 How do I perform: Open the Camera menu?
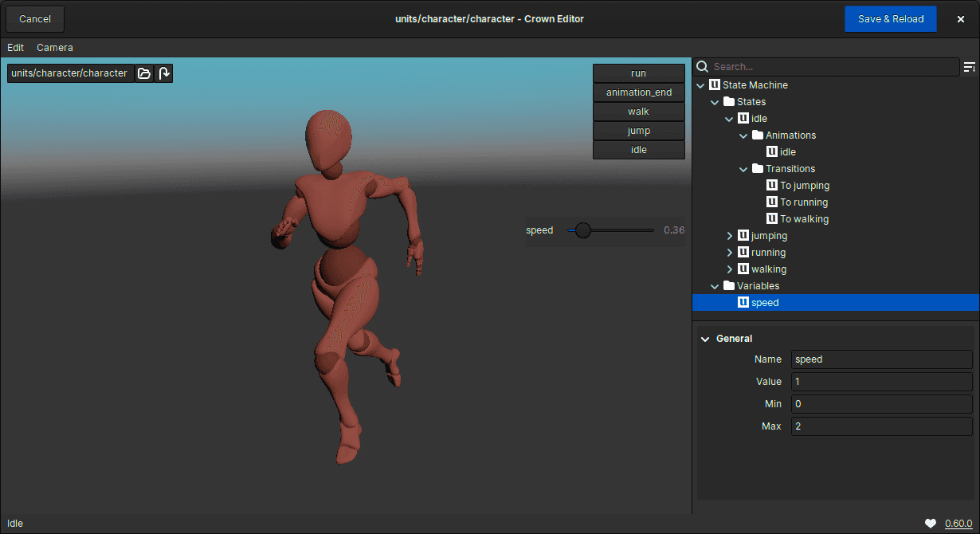coord(55,48)
